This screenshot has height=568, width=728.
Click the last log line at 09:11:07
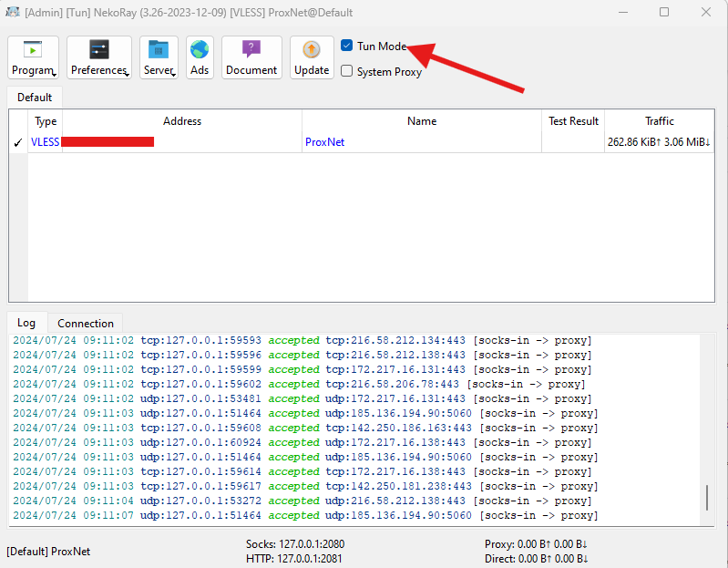305,515
